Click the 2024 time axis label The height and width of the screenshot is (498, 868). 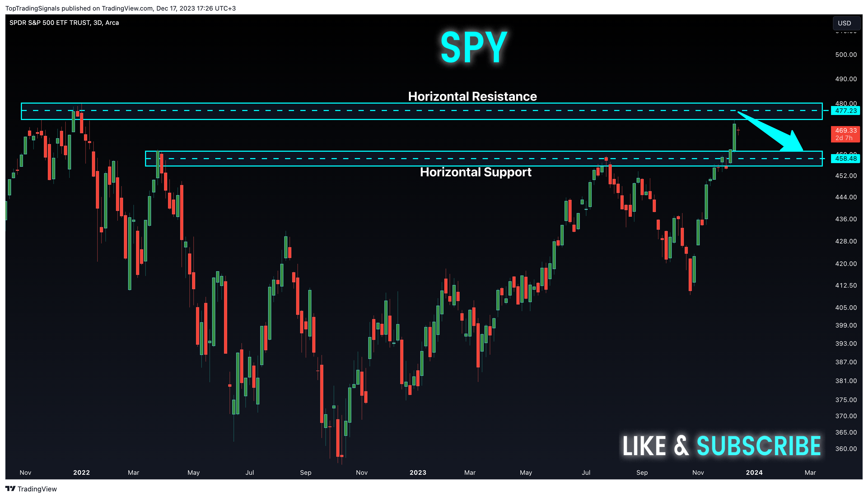click(754, 472)
